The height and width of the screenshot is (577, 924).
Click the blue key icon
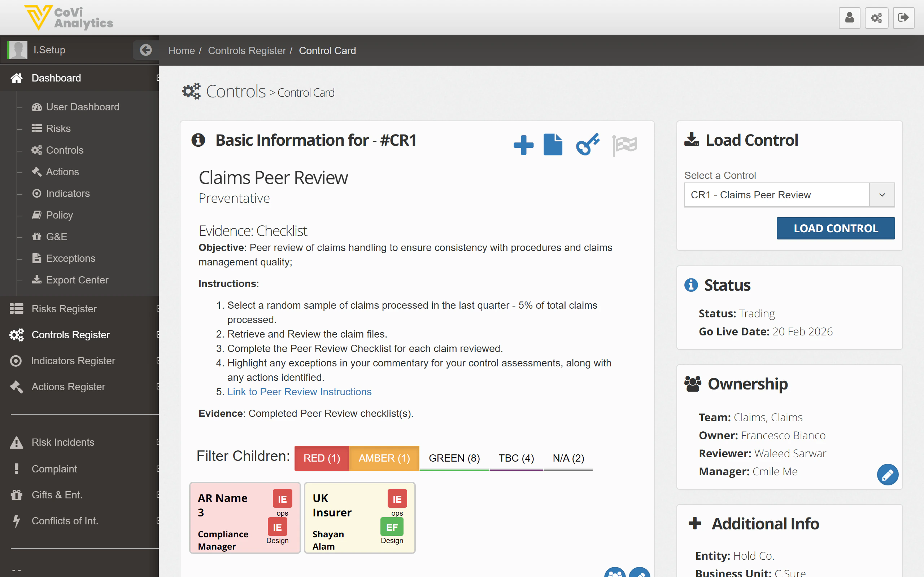point(587,145)
